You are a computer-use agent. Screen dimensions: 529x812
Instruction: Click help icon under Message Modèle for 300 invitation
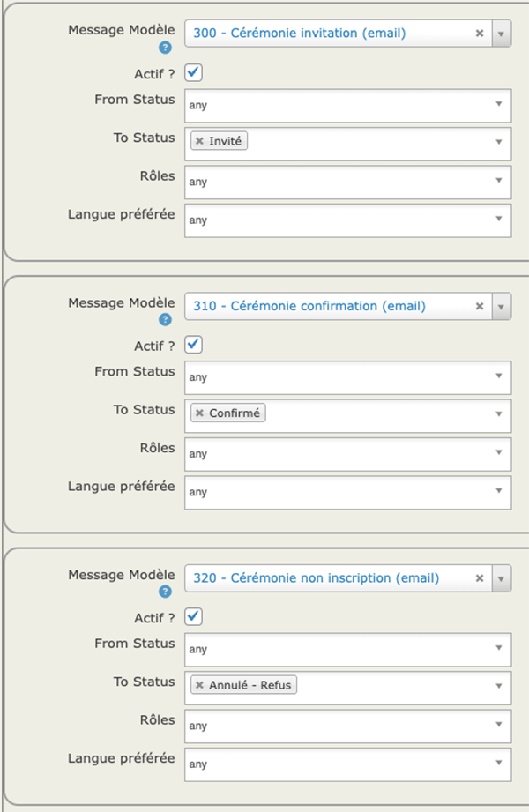click(165, 48)
